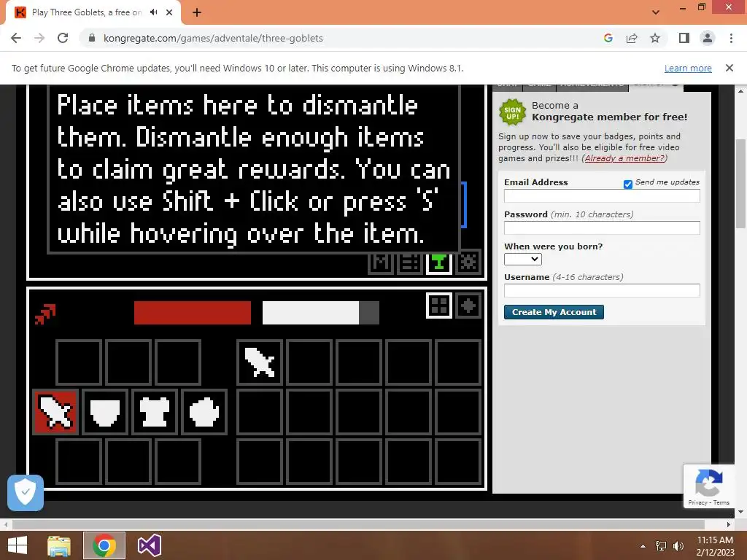Open the Chrome profile menu
The width and height of the screenshot is (747, 560).
[x=708, y=38]
